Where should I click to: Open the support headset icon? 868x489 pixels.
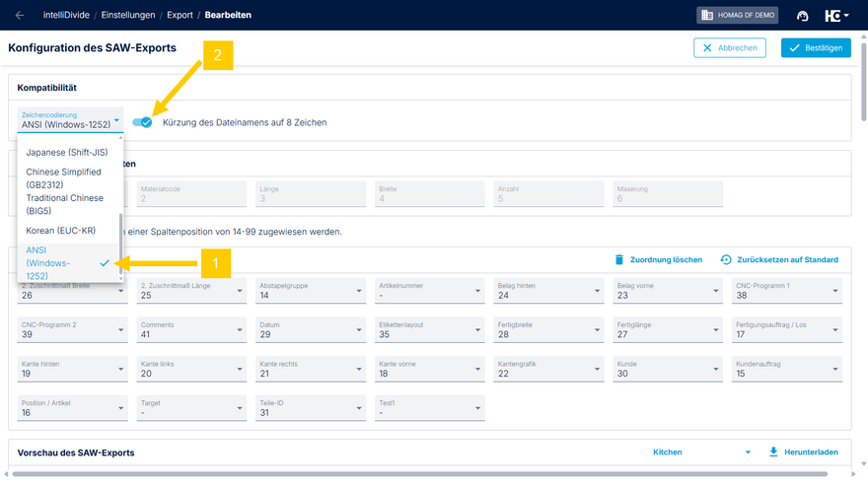802,15
